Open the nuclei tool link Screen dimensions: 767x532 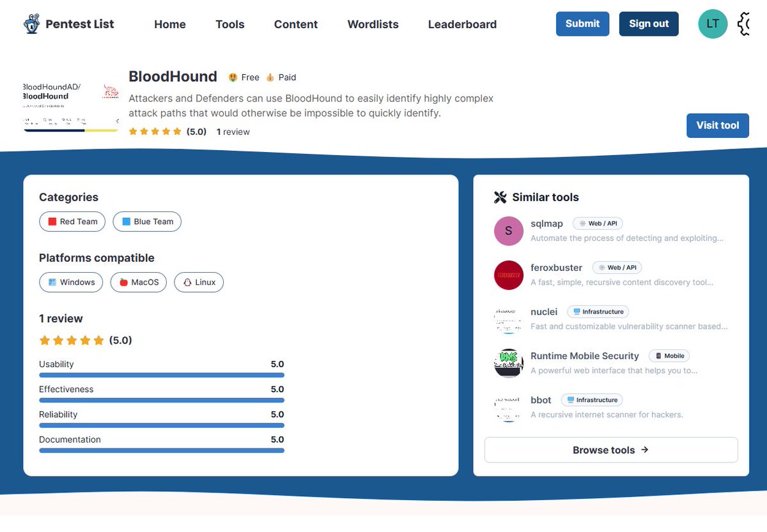[x=544, y=312]
